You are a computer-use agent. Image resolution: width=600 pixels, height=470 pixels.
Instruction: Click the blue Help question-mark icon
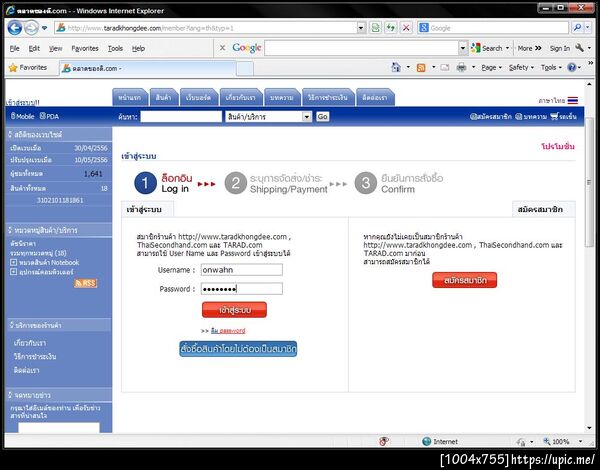tap(572, 68)
